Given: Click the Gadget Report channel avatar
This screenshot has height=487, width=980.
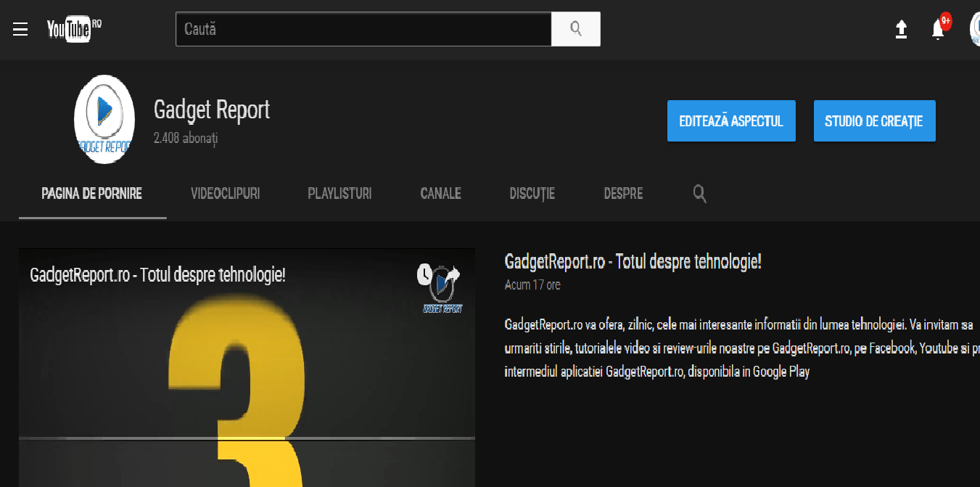Looking at the screenshot, I should [104, 119].
